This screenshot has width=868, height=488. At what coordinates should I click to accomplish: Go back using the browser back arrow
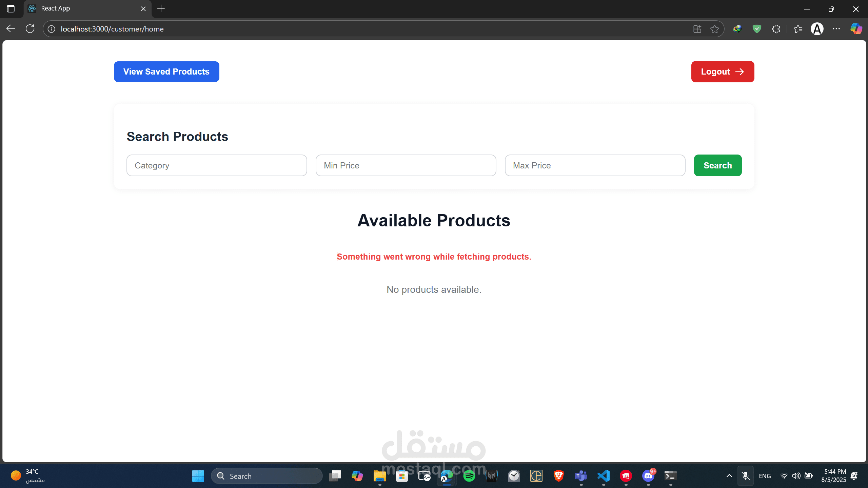(11, 29)
